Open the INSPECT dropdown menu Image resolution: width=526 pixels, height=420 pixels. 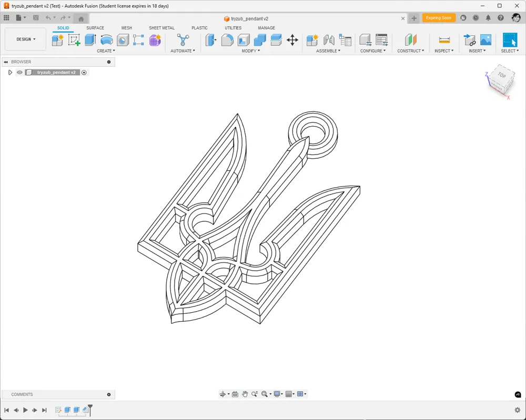pos(444,51)
